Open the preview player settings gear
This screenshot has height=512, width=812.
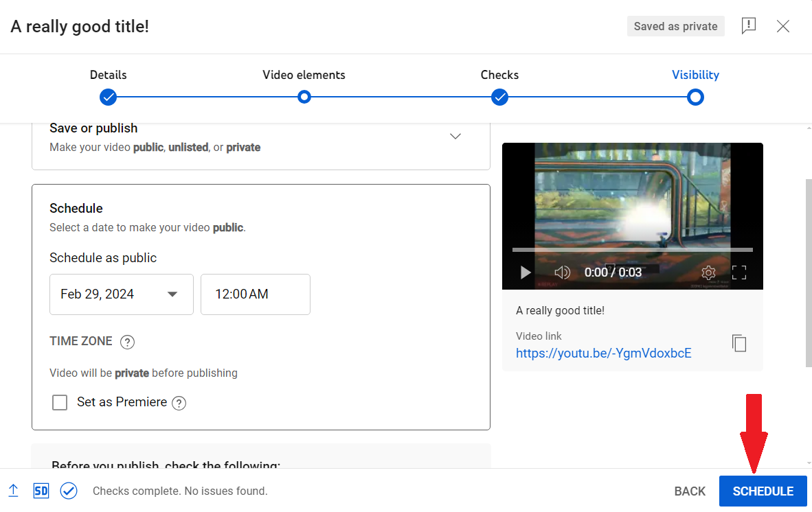[708, 272]
